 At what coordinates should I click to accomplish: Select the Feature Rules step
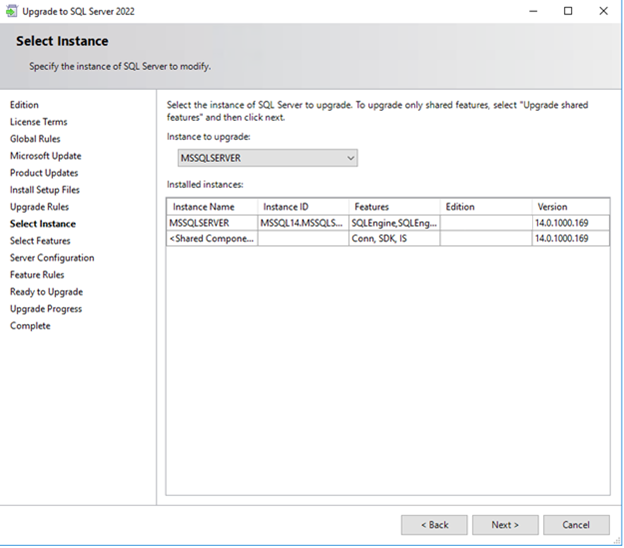pyautogui.click(x=37, y=275)
